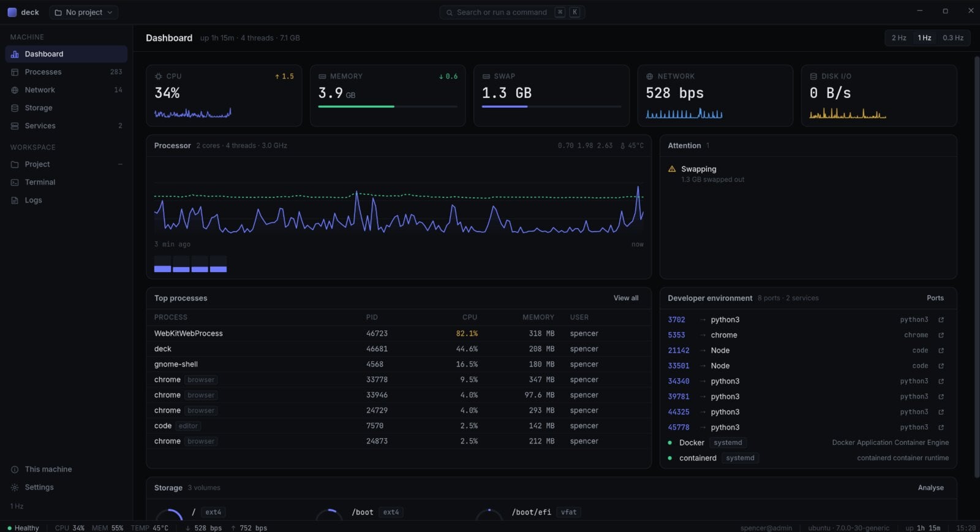Open the Settings gear icon

[15, 487]
